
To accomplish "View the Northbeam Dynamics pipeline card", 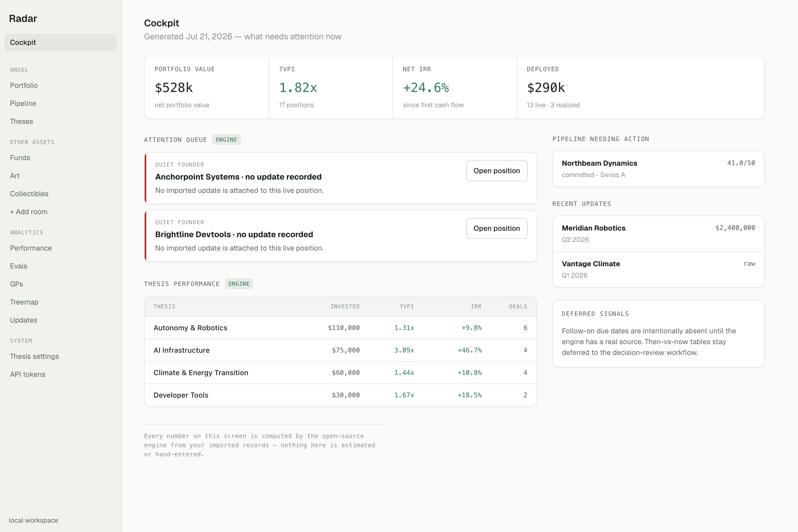I will click(x=658, y=169).
